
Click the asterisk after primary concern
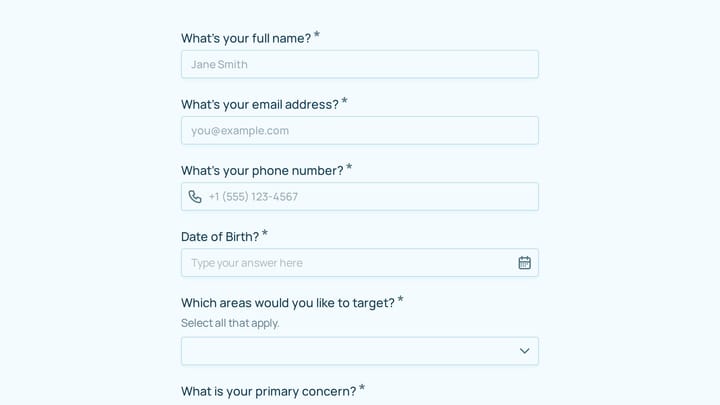[x=362, y=388]
